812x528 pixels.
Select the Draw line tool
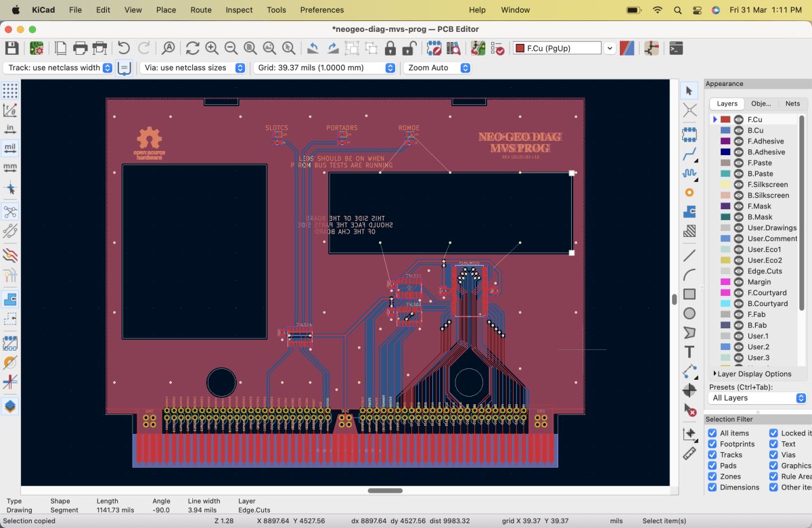[690, 256]
